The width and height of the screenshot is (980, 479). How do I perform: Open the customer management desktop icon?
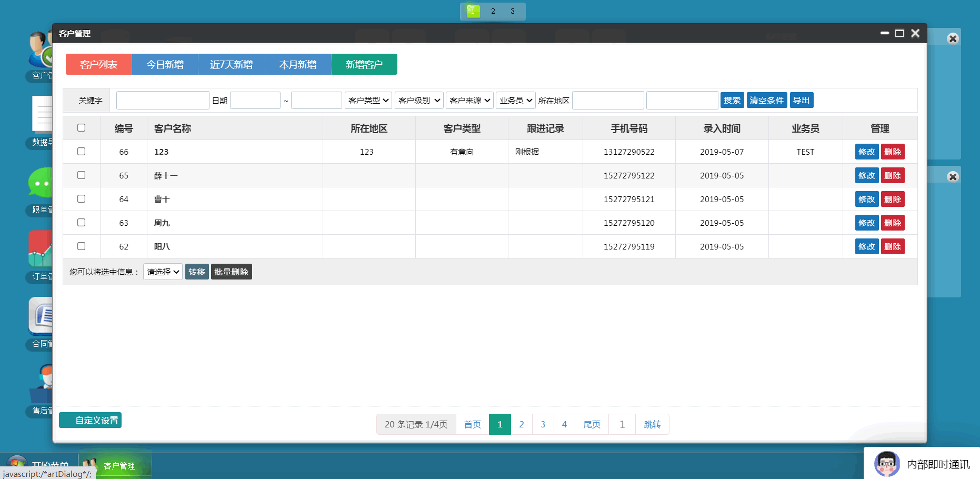pyautogui.click(x=40, y=50)
